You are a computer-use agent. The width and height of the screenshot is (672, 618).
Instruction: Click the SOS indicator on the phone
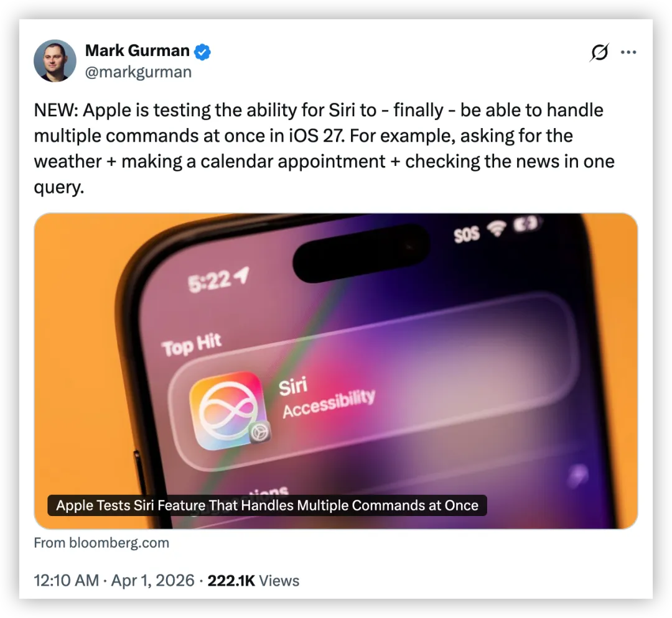click(x=466, y=234)
